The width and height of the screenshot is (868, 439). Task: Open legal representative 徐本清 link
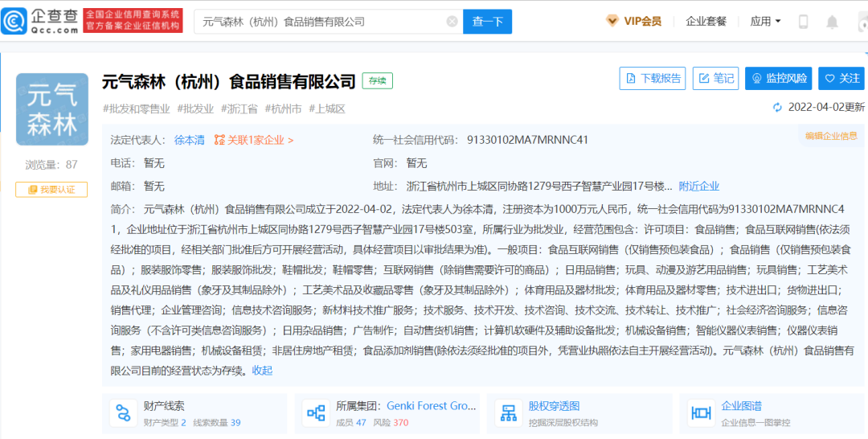click(190, 140)
